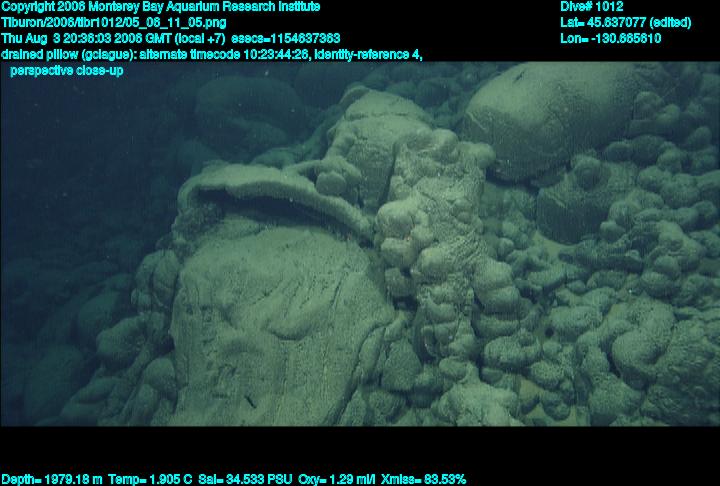Click the copyright line for Monterey Bay Aquarium Research Institute
The image size is (720, 486).
coord(161,7)
